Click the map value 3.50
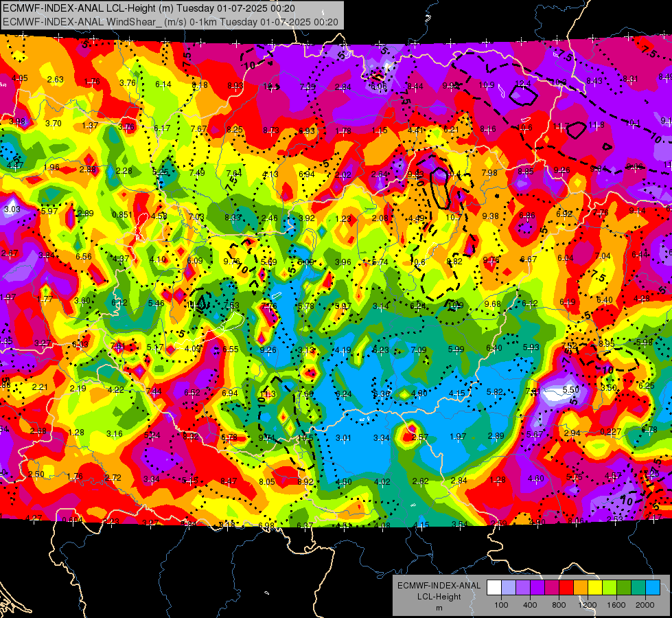The height and width of the screenshot is (618, 672). pos(609,388)
